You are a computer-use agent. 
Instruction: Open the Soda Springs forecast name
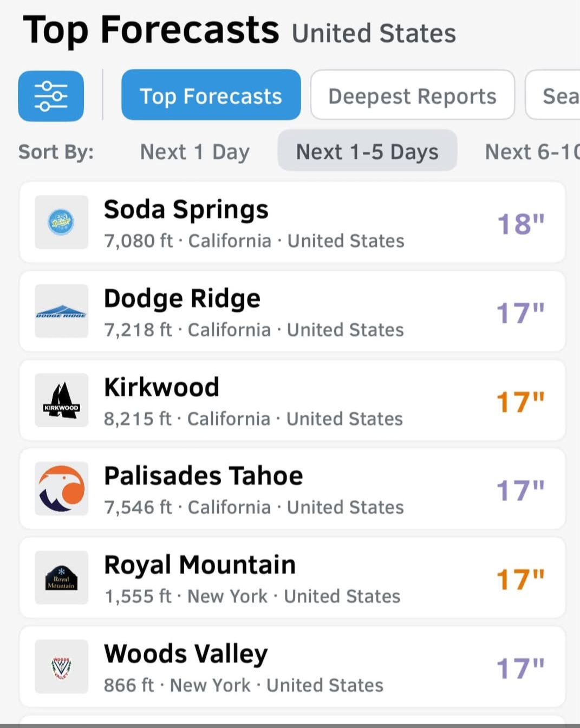point(186,210)
